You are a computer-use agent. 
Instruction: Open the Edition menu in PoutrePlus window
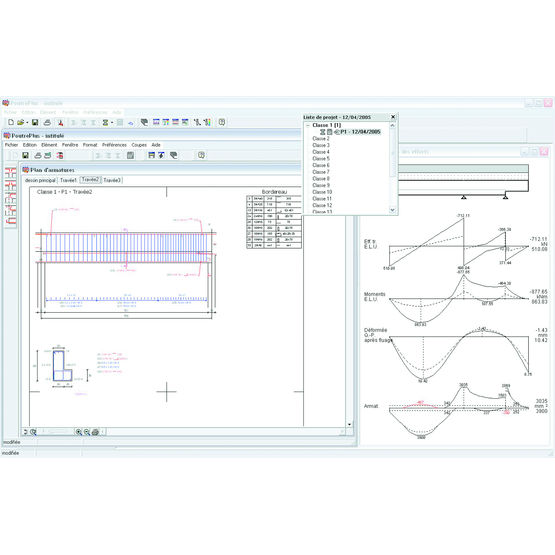click(x=30, y=145)
